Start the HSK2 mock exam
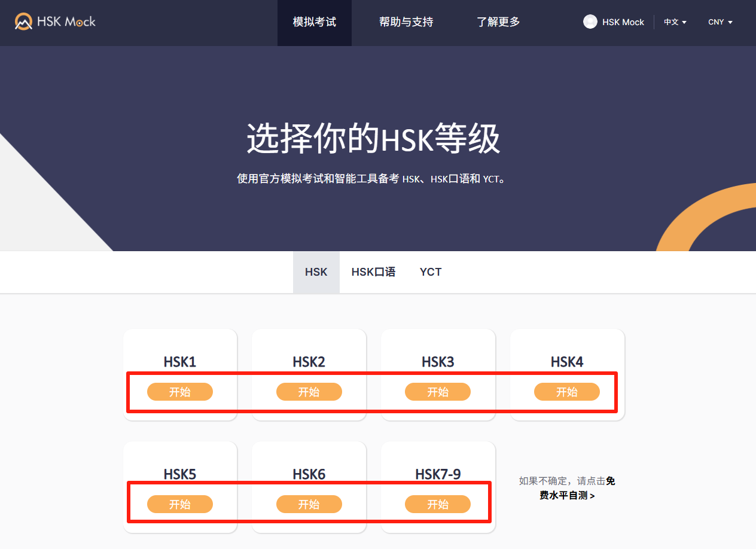 click(309, 392)
